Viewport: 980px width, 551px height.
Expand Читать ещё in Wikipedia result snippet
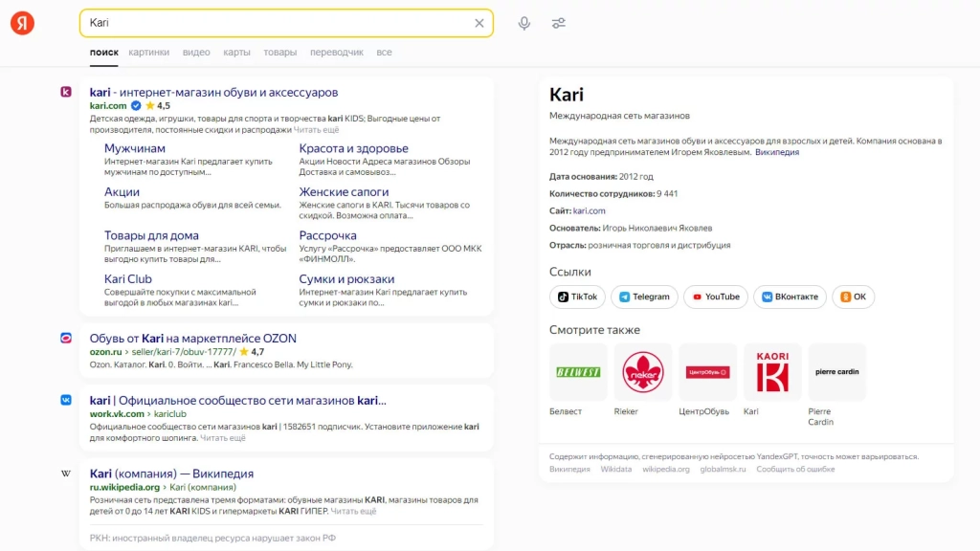[353, 511]
